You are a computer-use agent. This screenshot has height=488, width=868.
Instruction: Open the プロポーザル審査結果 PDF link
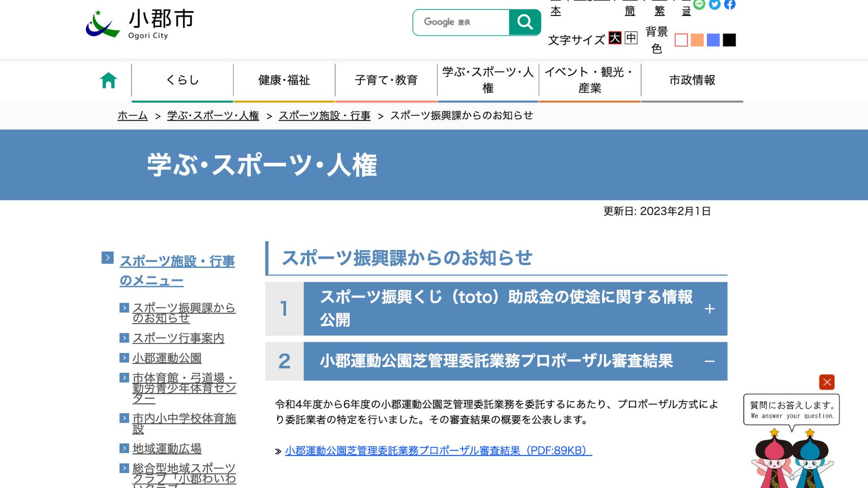(438, 451)
